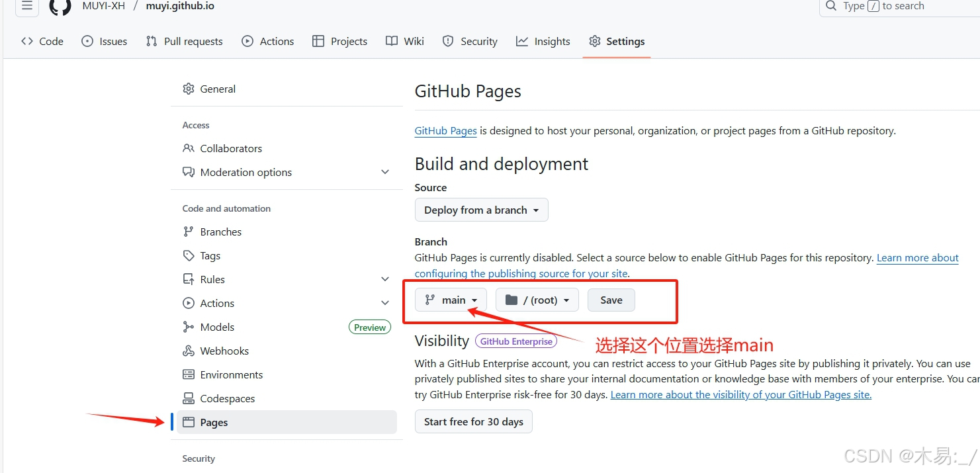Open the GitHub Pages documentation link
Image resolution: width=980 pixels, height=473 pixels.
(446, 131)
